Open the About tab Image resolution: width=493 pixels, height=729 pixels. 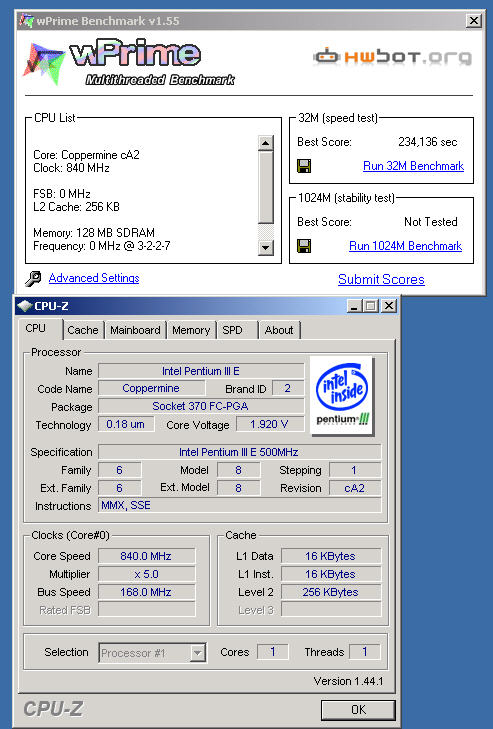point(279,330)
